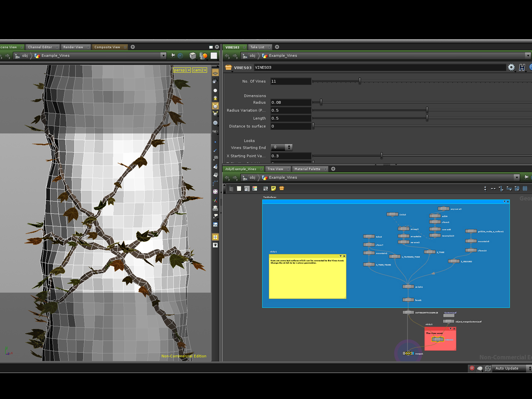The width and height of the screenshot is (532, 399).
Task: Click the network box creation icon
Action: pyautogui.click(x=281, y=189)
